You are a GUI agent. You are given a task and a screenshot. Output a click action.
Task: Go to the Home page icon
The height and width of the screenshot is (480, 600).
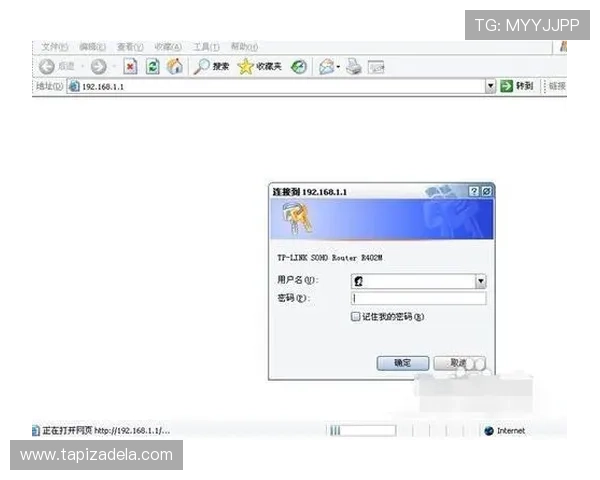coord(175,66)
